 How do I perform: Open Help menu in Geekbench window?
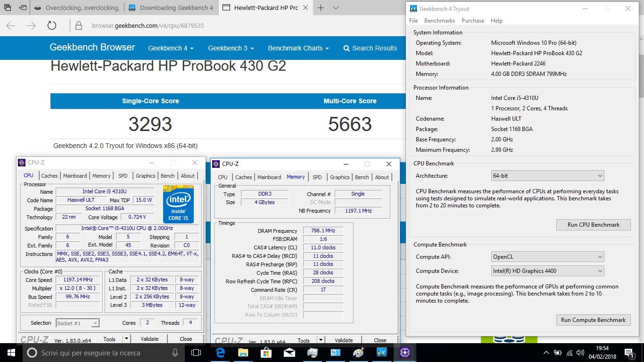click(x=496, y=21)
